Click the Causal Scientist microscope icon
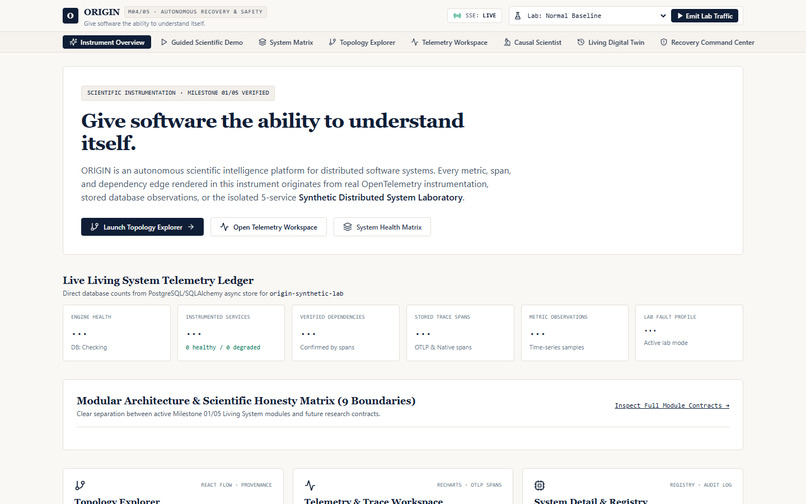The height and width of the screenshot is (504, 806). coord(507,42)
